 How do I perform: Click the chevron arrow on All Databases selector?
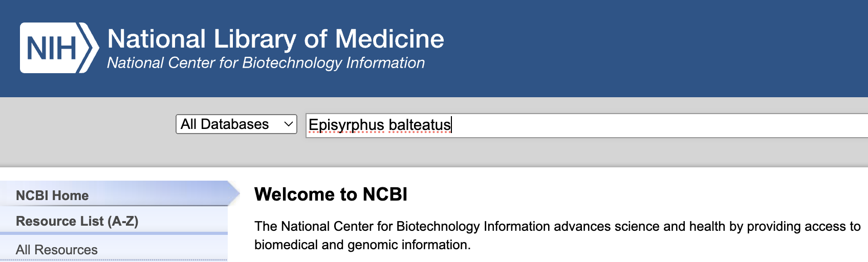289,124
